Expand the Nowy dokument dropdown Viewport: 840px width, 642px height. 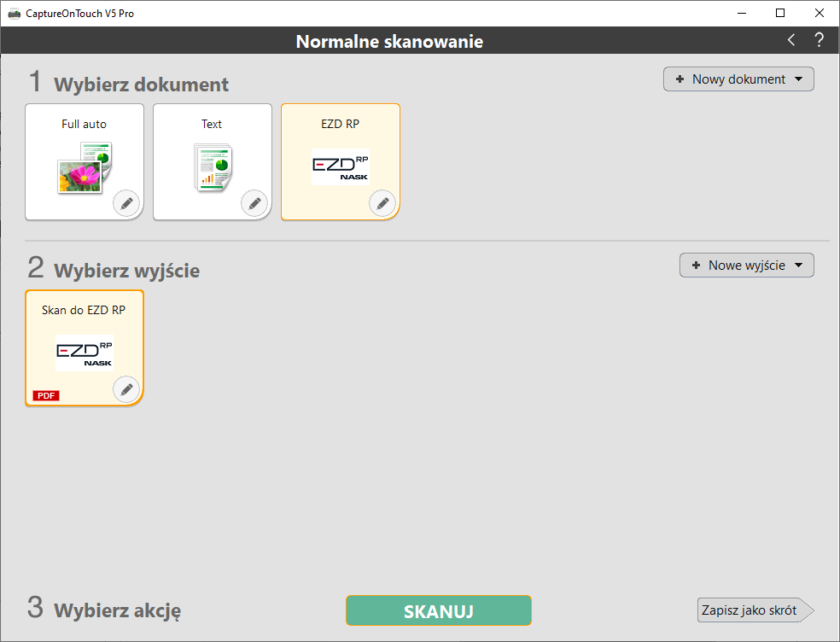point(738,79)
